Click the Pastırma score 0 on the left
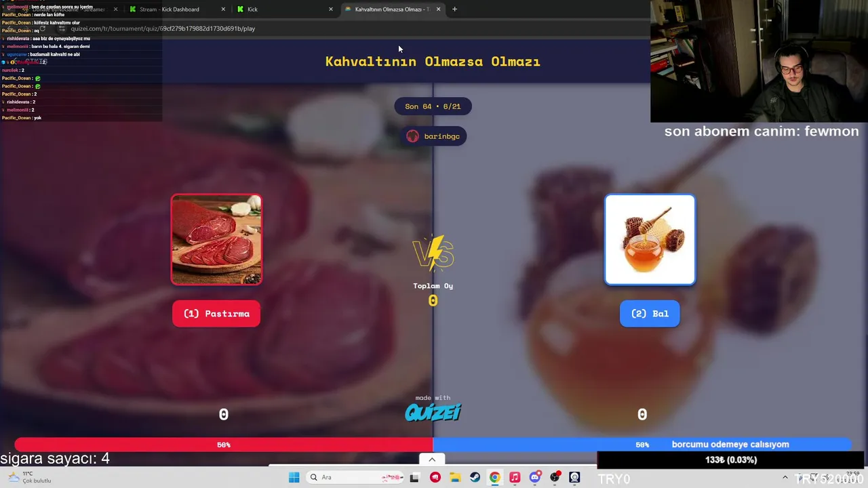Image resolution: width=868 pixels, height=488 pixels. coord(224,414)
